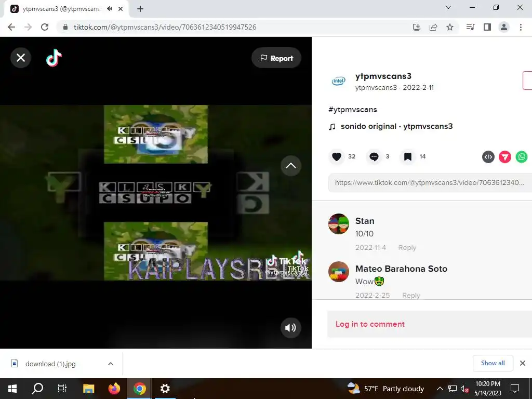
Task: Open media controls icon
Action: (471, 27)
